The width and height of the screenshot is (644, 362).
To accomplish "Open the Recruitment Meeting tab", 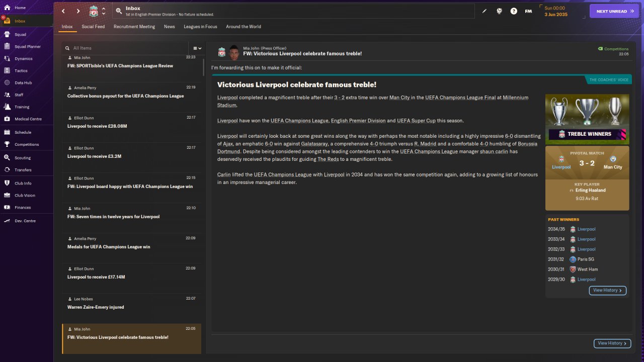I will tap(134, 27).
